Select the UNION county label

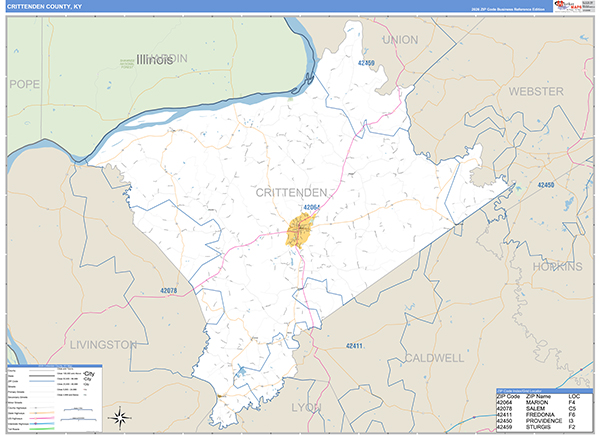[400, 40]
